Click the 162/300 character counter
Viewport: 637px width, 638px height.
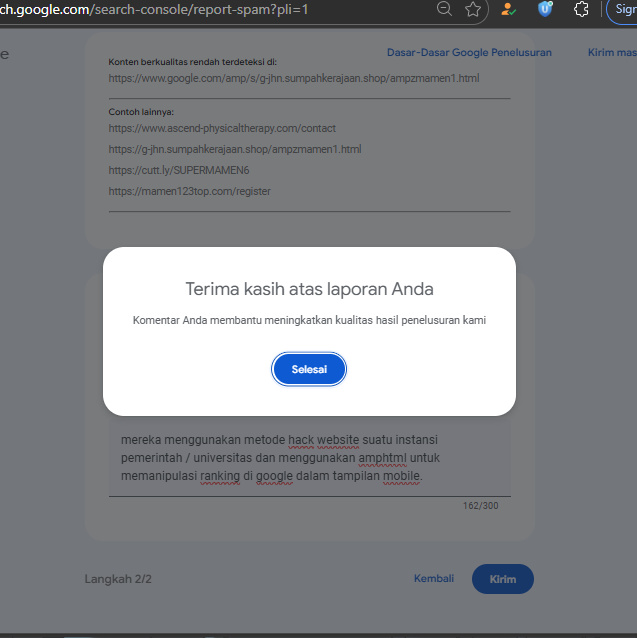tap(480, 505)
